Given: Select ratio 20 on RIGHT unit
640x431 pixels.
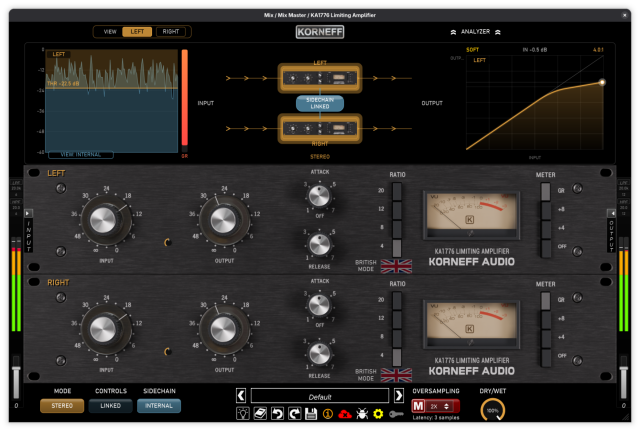Looking at the screenshot, I should 396,300.
